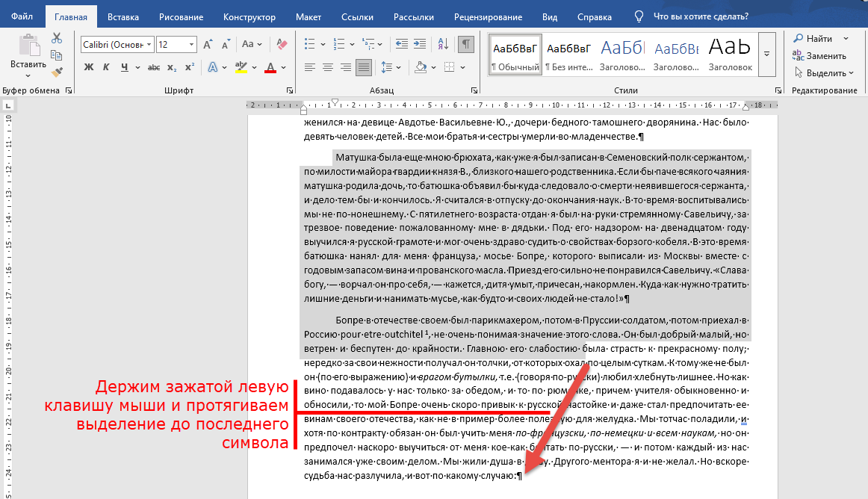Viewport: 868px width, 499px height.
Task: Switch to Рисование tab
Action: coord(181,16)
